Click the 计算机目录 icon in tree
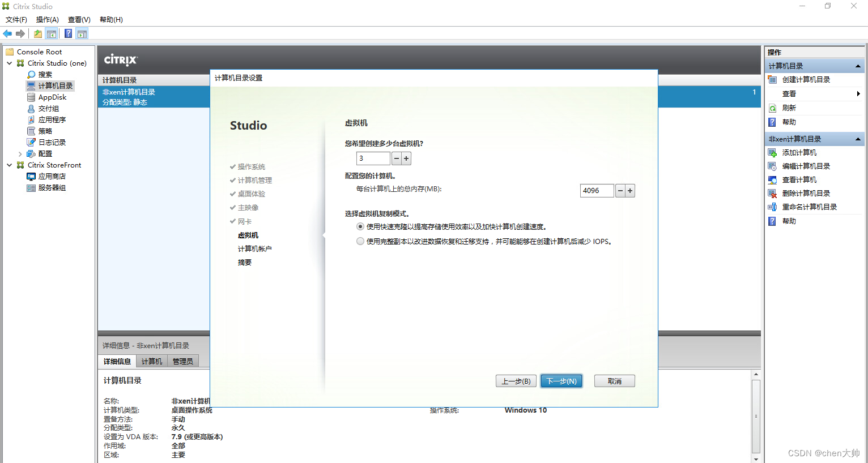This screenshot has width=868, height=463. [x=31, y=86]
